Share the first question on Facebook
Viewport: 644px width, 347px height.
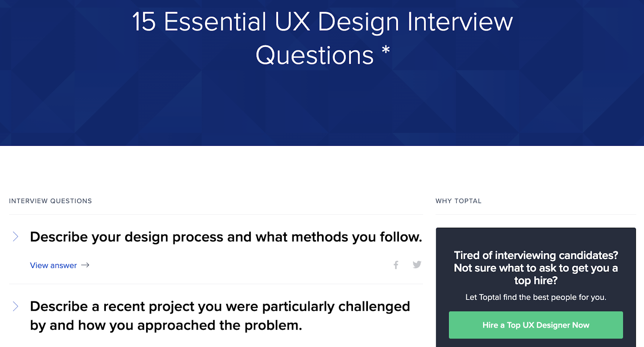click(x=396, y=265)
